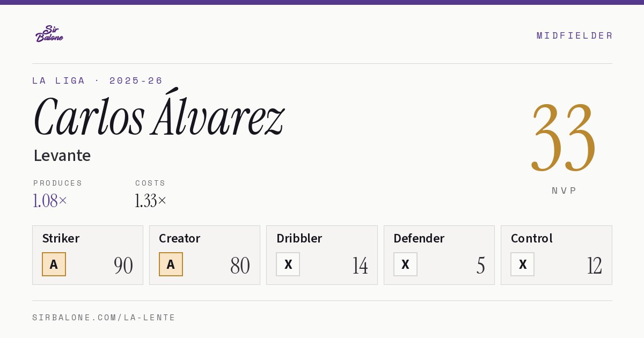Select the 1.08× produces value
Viewport: 644px width, 338px height.
coord(50,201)
